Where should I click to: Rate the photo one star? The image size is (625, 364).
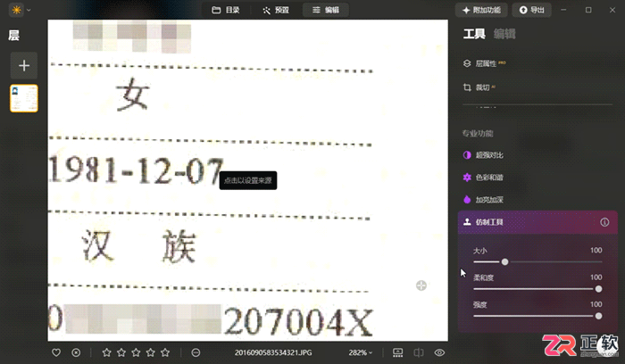[106, 352]
